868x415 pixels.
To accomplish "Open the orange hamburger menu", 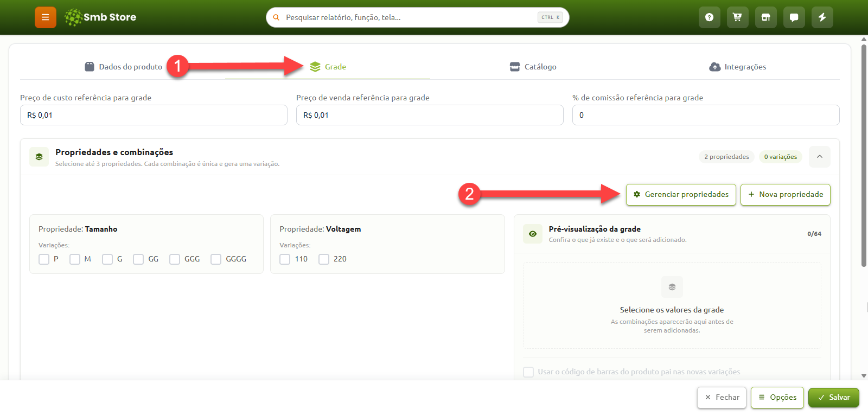I will (46, 17).
